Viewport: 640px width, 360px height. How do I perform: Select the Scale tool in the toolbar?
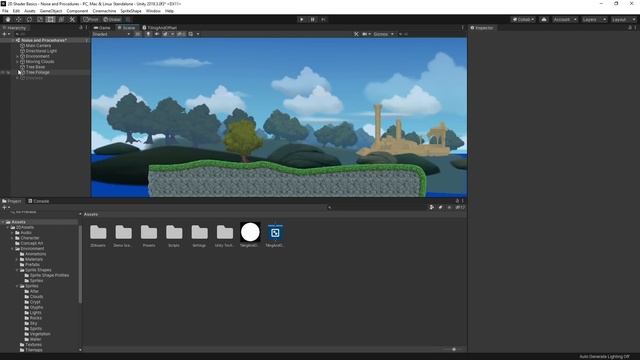point(40,20)
